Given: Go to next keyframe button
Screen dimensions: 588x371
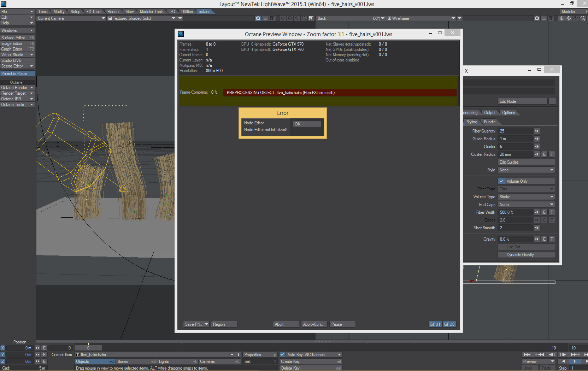Looking at the screenshot, I should [x=575, y=355].
